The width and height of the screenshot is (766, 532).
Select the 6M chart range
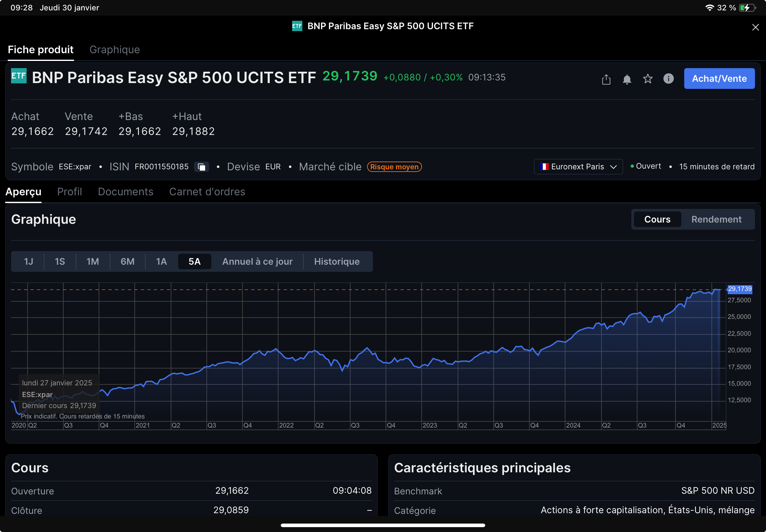pos(127,262)
